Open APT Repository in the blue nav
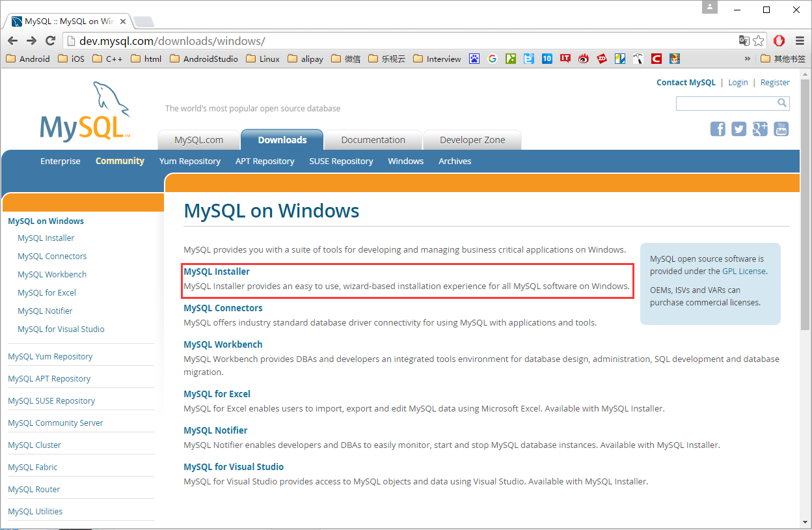The image size is (812, 530). coord(265,161)
